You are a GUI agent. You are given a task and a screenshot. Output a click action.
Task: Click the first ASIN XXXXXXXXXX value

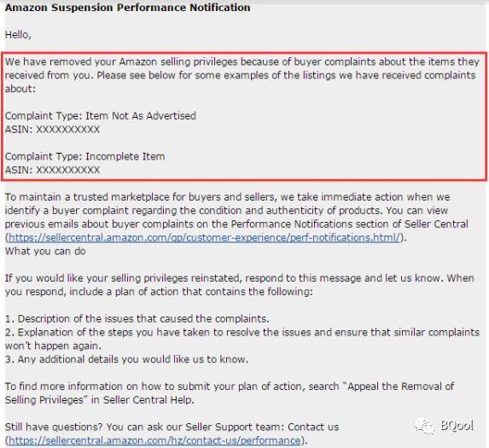[x=68, y=130]
